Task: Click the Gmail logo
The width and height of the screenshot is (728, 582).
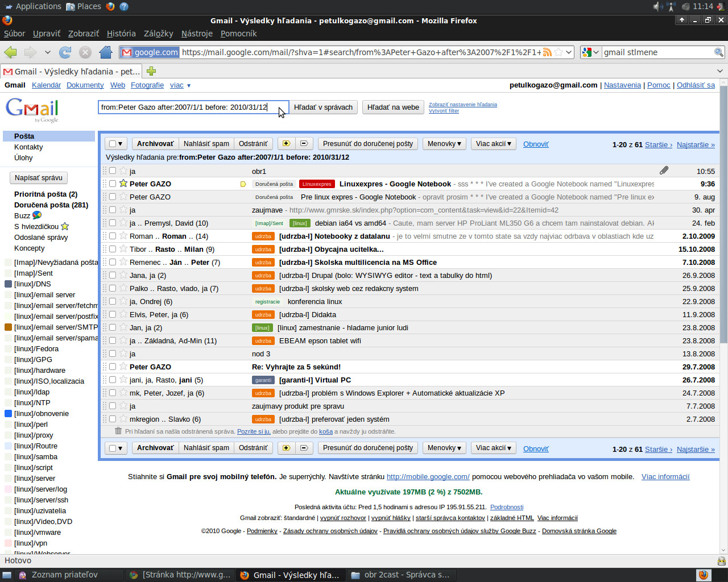Action: point(32,110)
